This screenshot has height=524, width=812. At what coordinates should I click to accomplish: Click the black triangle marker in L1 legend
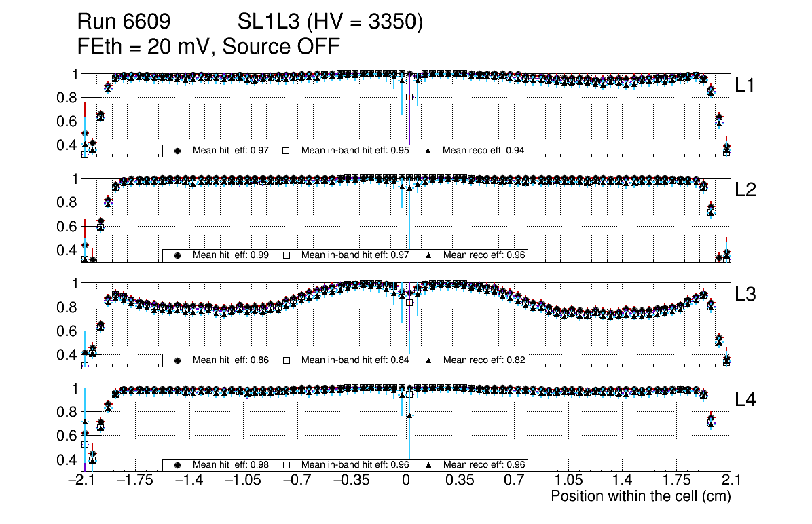(429, 151)
